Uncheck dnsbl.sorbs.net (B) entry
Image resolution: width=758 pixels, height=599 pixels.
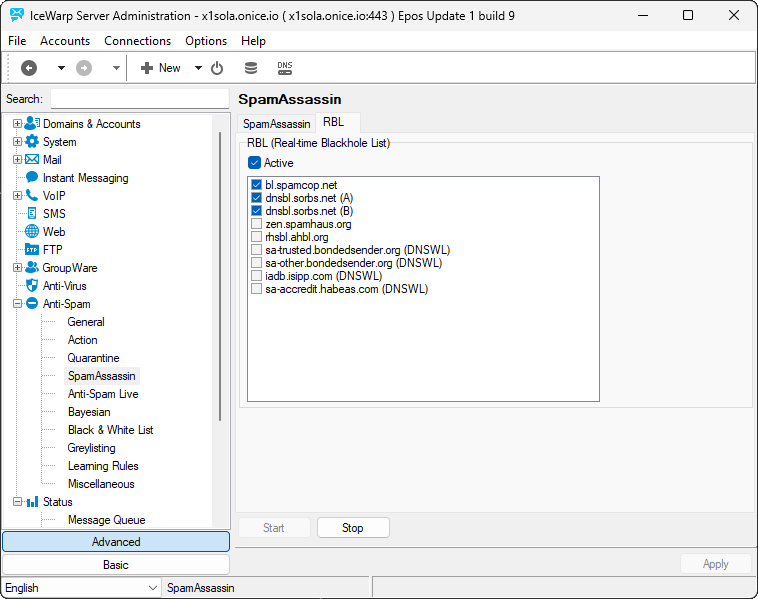click(x=257, y=211)
